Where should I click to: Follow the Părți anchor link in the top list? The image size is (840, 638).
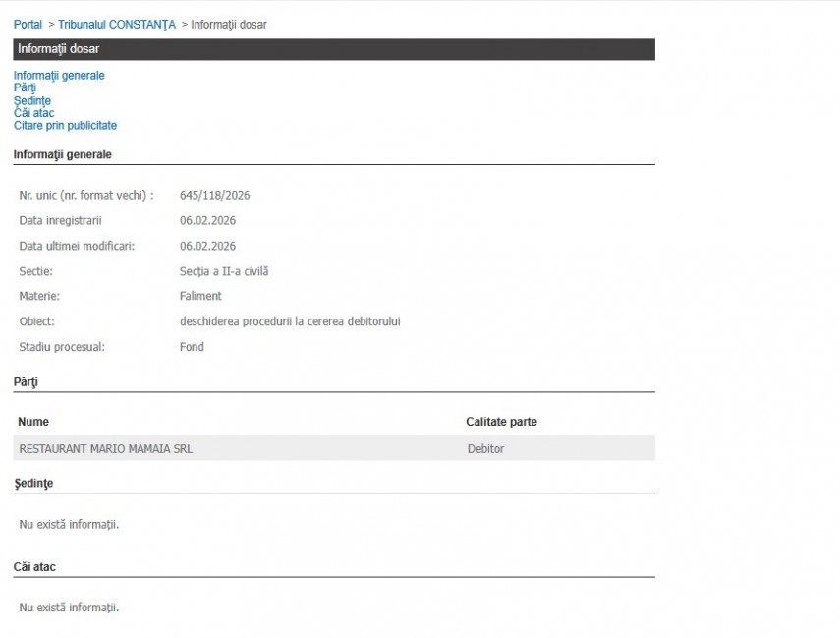(25, 87)
